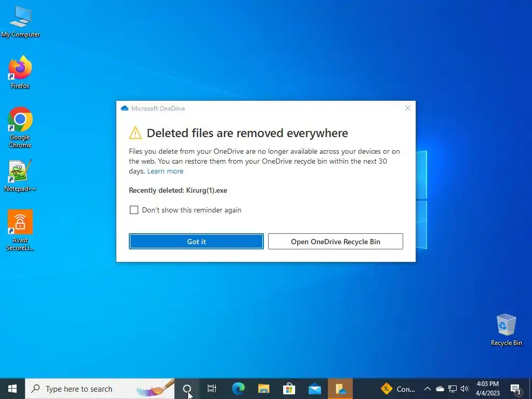The height and width of the screenshot is (399, 532).
Task: Check 'Don't show this reminder again'
Action: pos(134,210)
